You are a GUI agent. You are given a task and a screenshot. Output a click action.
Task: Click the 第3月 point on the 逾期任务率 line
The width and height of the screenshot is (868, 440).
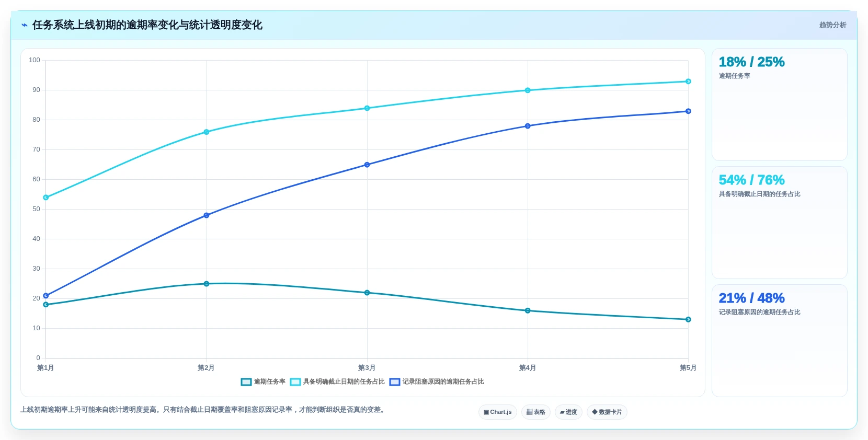click(x=367, y=293)
